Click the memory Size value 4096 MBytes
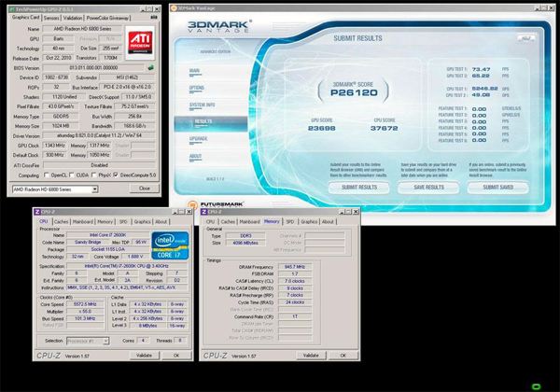 pos(245,243)
